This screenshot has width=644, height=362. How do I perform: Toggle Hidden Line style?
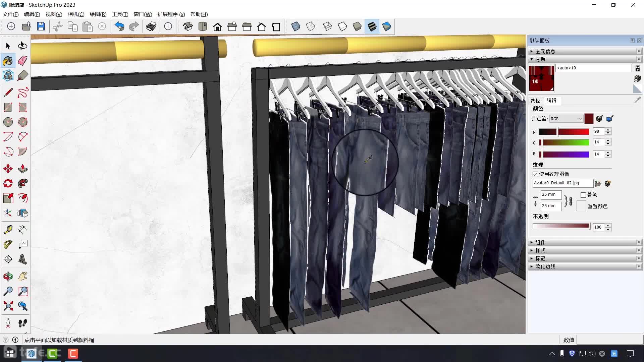(342, 26)
